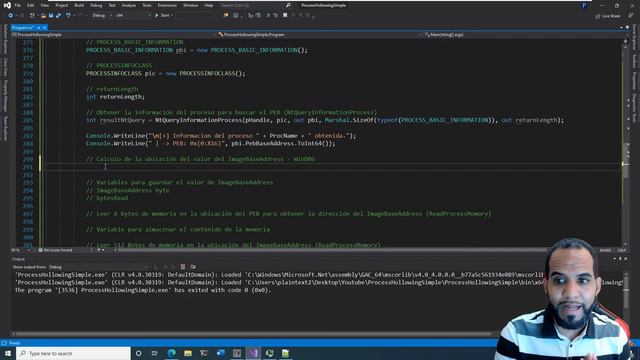Open the Tools menu
This screenshot has height=360, width=640.
pyautogui.click(x=147, y=5)
